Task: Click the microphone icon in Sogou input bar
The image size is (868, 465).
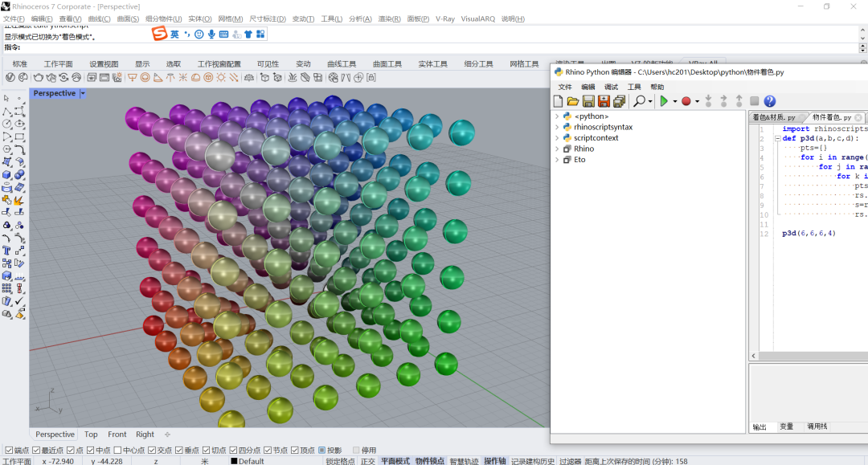Action: (211, 35)
